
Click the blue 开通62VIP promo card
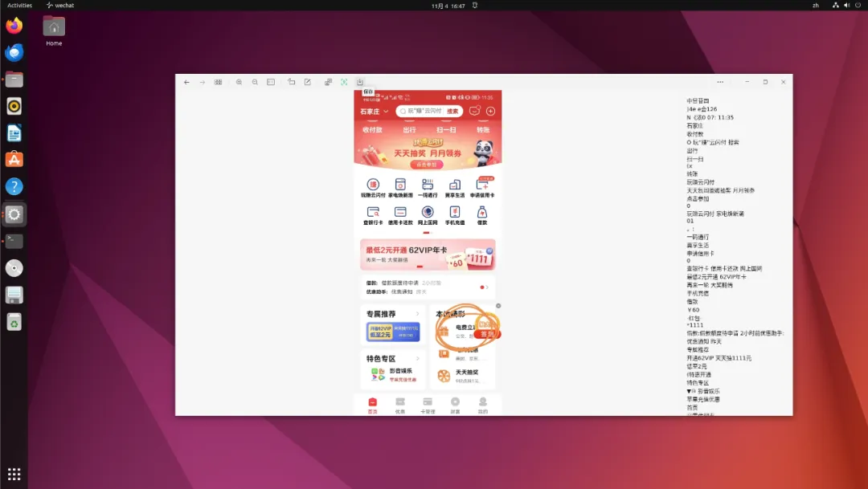click(393, 332)
